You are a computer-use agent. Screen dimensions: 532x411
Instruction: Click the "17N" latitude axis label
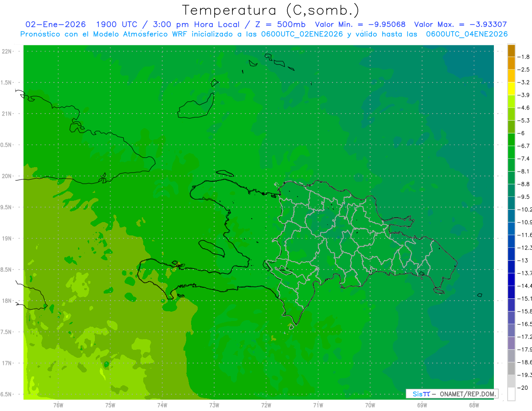tap(7, 363)
